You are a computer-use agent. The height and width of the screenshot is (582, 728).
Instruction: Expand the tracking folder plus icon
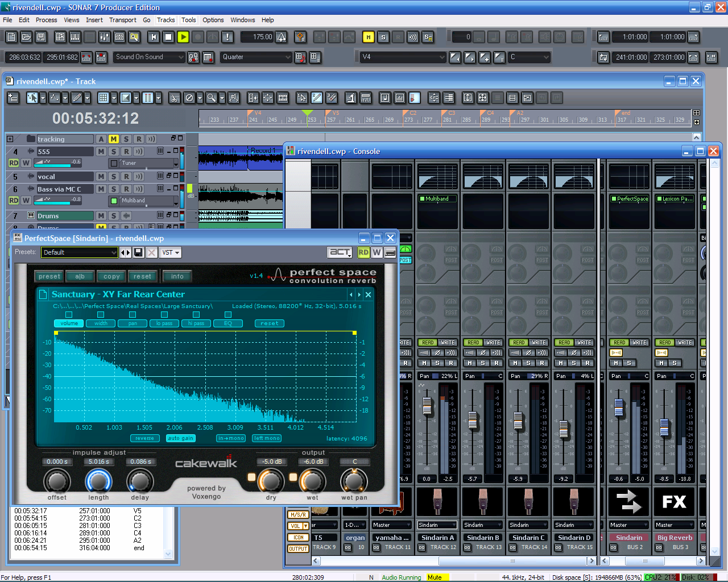10,139
